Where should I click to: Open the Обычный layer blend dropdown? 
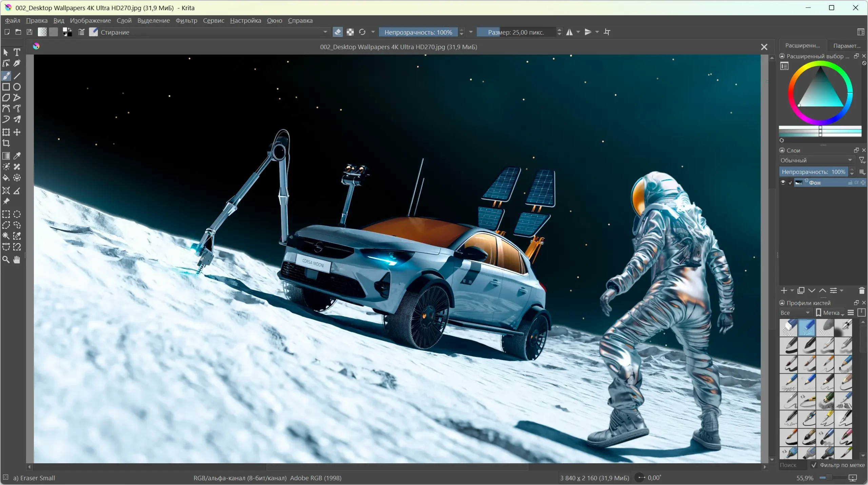point(816,160)
